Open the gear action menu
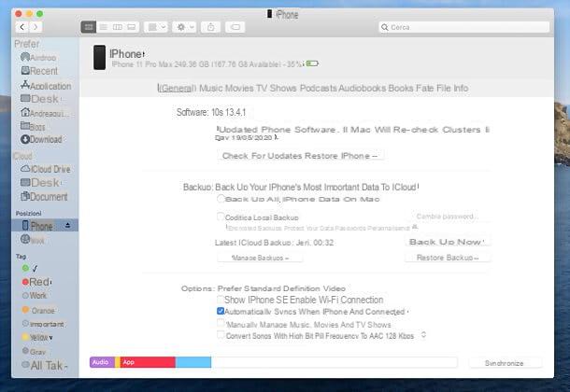The width and height of the screenshot is (570, 392). click(184, 27)
